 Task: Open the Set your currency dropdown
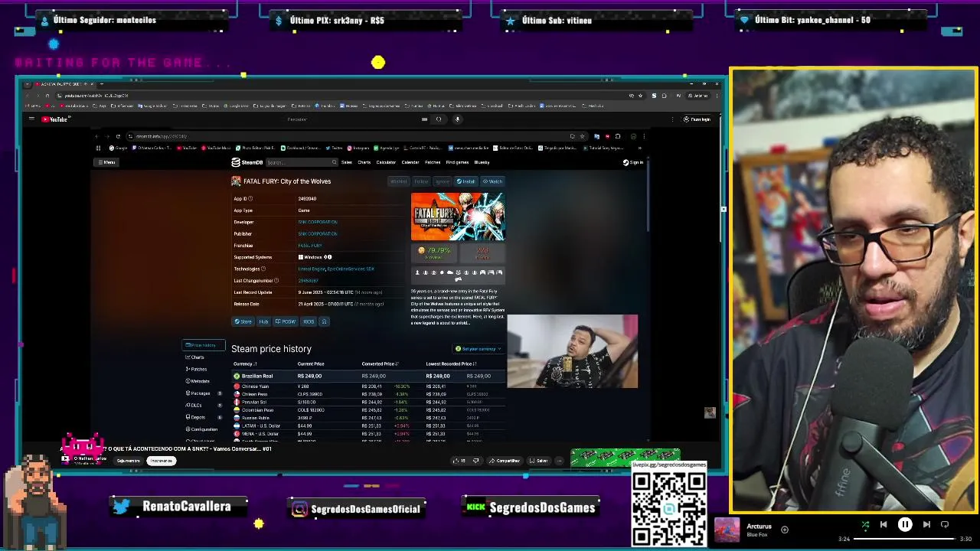pos(478,349)
